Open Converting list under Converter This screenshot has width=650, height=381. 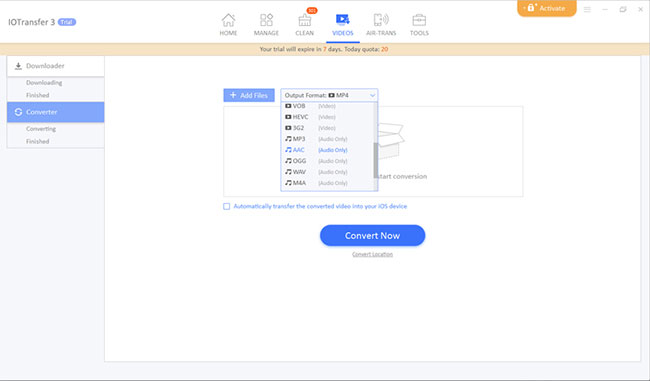point(41,129)
